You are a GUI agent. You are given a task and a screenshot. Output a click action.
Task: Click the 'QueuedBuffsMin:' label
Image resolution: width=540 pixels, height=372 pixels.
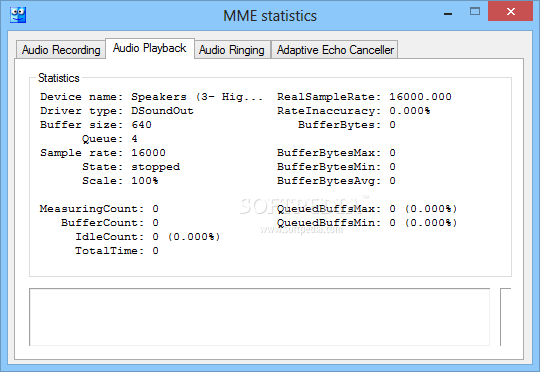[x=329, y=223]
